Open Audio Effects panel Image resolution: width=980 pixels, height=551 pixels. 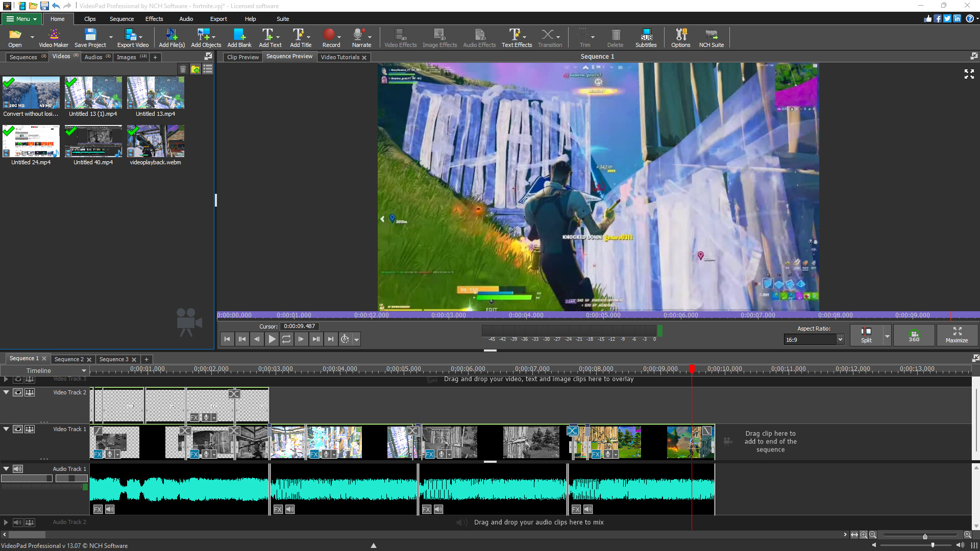(x=479, y=37)
